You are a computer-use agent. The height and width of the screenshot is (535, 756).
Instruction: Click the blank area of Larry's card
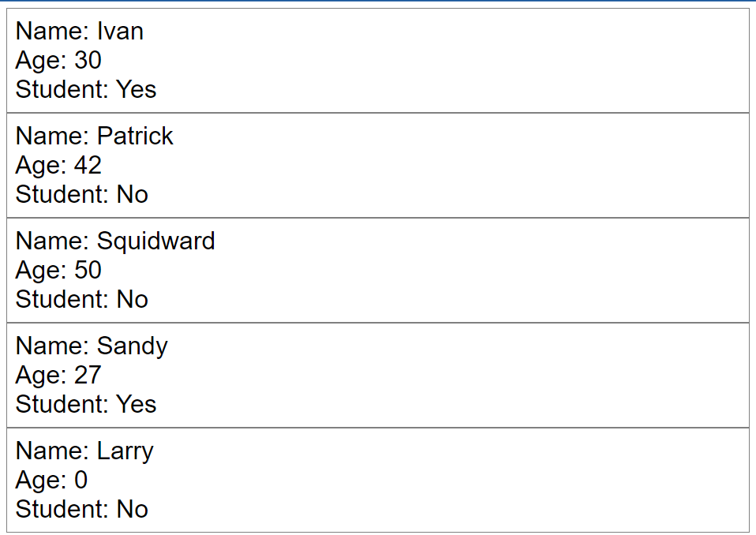pyautogui.click(x=473, y=481)
